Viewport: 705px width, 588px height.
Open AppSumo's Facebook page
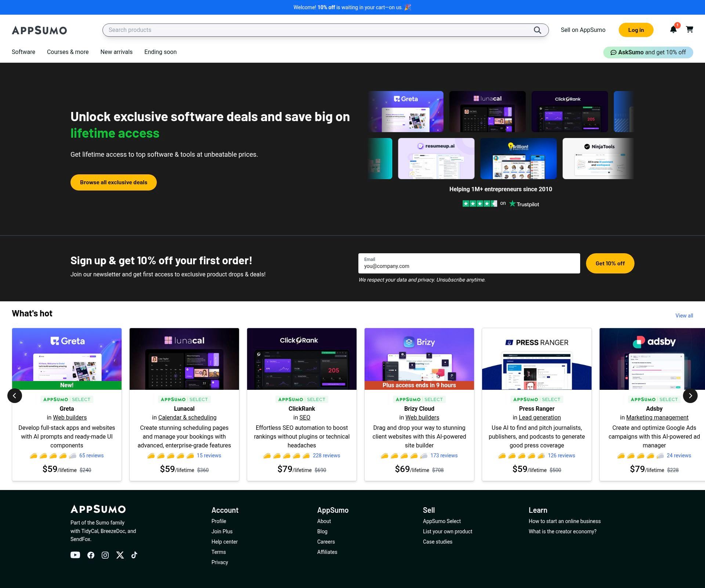pyautogui.click(x=91, y=555)
